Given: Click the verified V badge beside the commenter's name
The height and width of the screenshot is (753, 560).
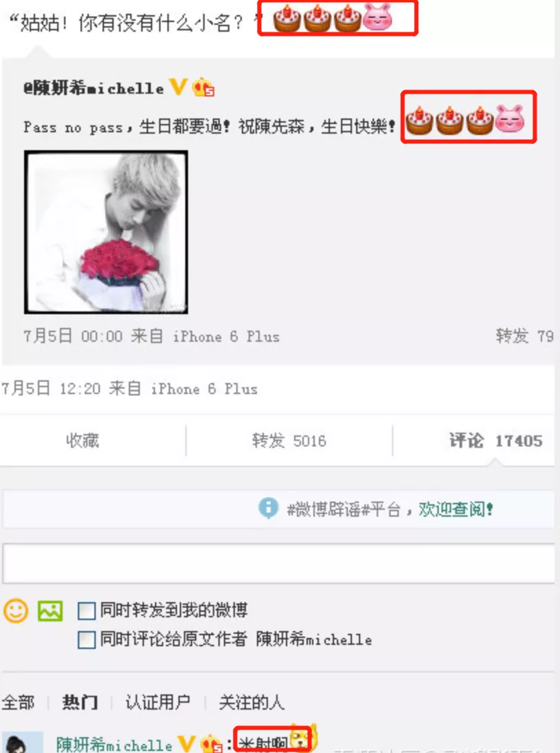Looking at the screenshot, I should pyautogui.click(x=187, y=744).
